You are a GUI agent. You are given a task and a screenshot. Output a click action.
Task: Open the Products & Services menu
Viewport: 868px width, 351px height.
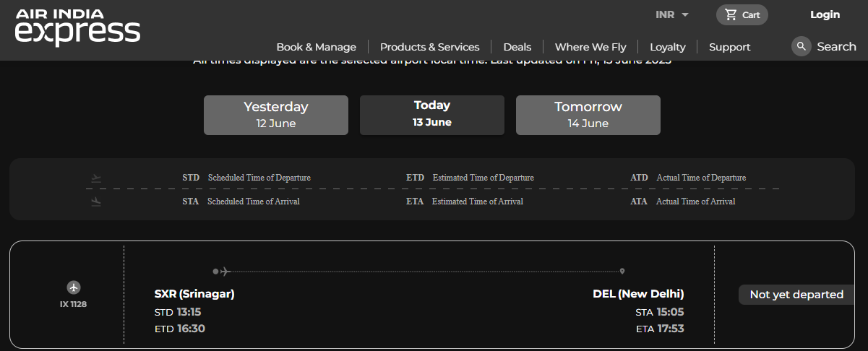[429, 47]
